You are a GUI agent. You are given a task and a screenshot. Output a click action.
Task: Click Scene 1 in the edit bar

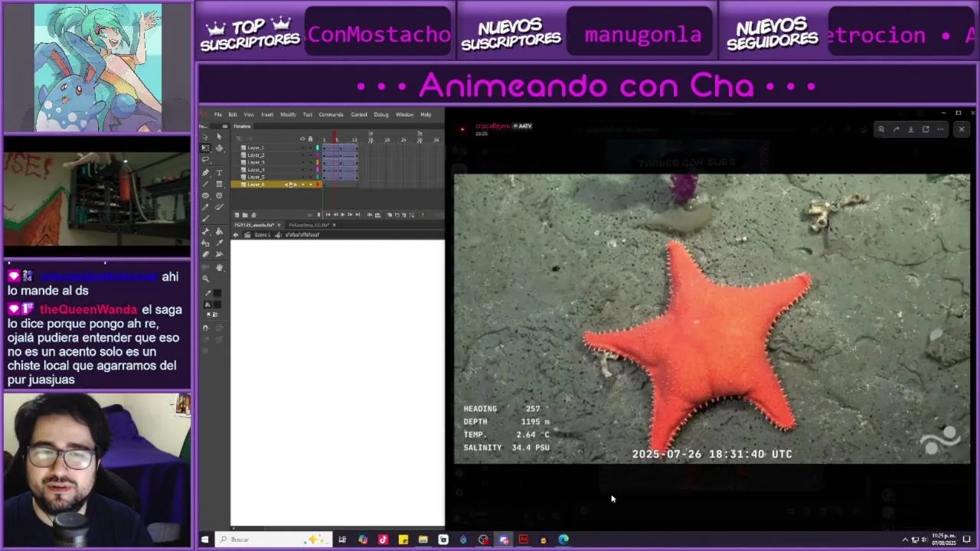(x=263, y=235)
